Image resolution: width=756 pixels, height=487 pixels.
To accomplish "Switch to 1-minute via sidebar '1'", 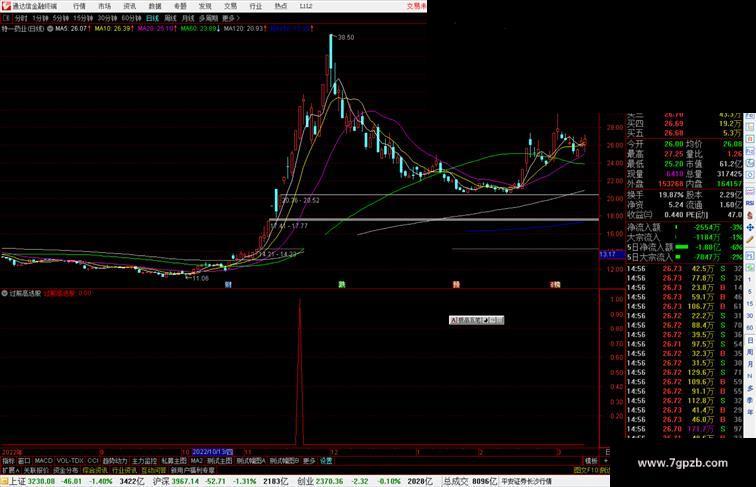I will tap(750, 279).
